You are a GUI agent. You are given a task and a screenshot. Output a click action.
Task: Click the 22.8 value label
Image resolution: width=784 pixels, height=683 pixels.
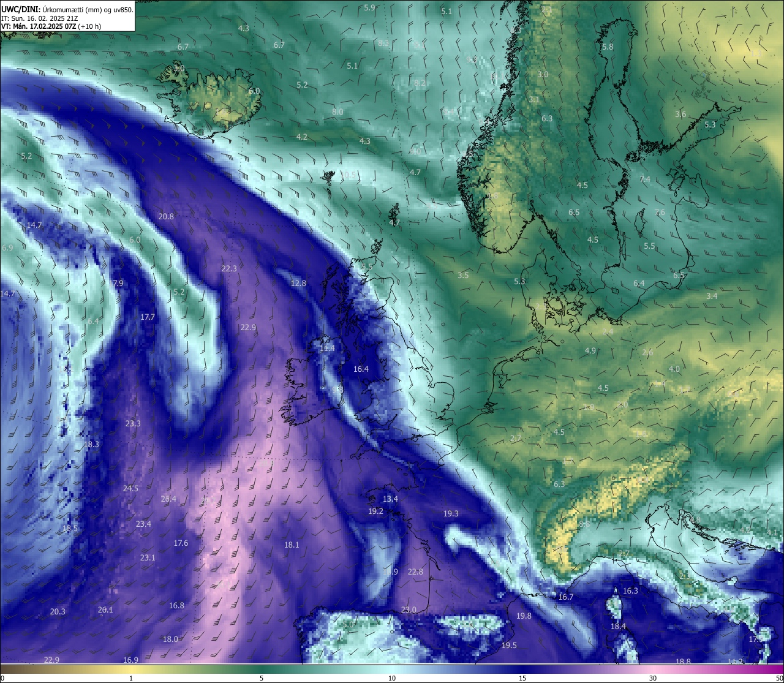415,572
